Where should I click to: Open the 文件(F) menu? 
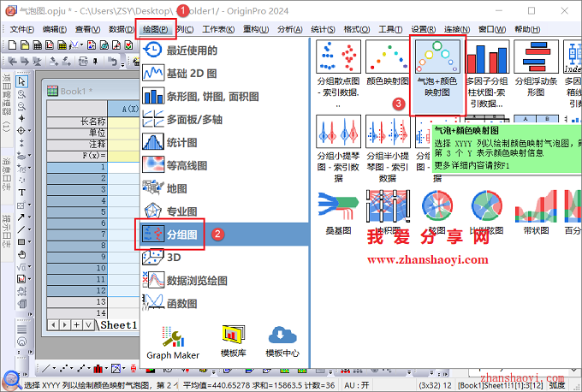pyautogui.click(x=21, y=29)
